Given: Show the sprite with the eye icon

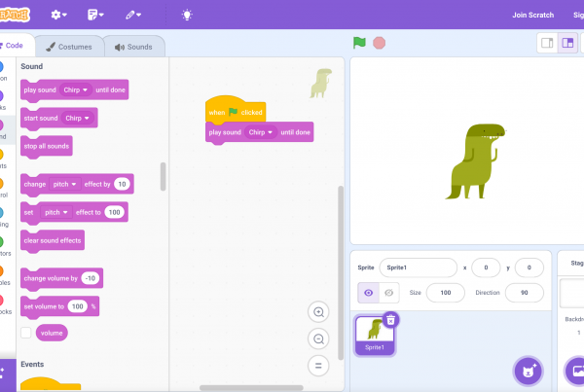Looking at the screenshot, I should (368, 293).
